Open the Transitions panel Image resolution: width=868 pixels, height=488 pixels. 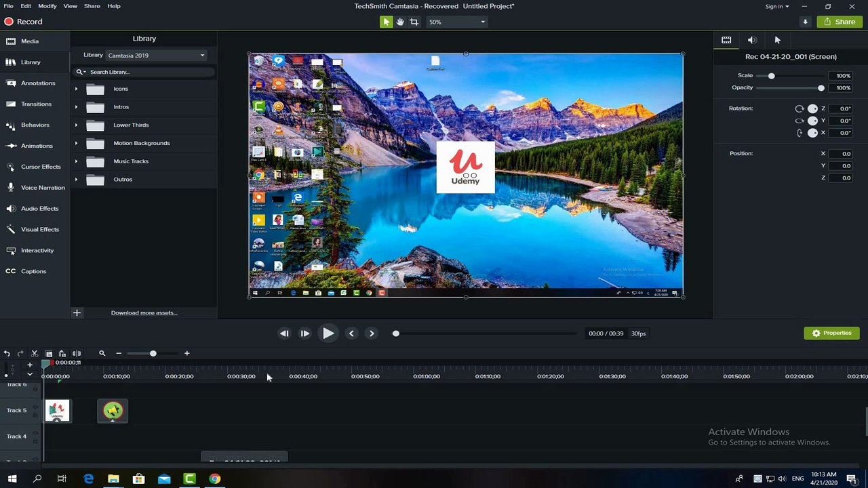[35, 104]
